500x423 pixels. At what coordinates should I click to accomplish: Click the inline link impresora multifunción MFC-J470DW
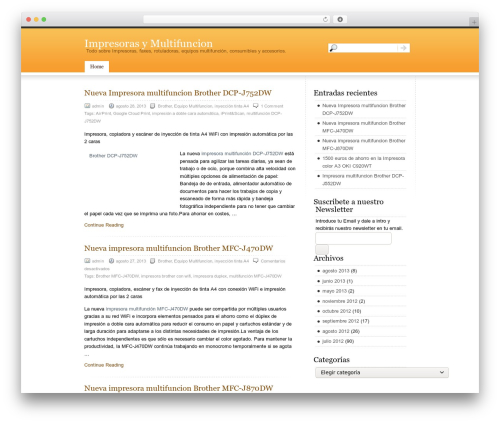147,309
